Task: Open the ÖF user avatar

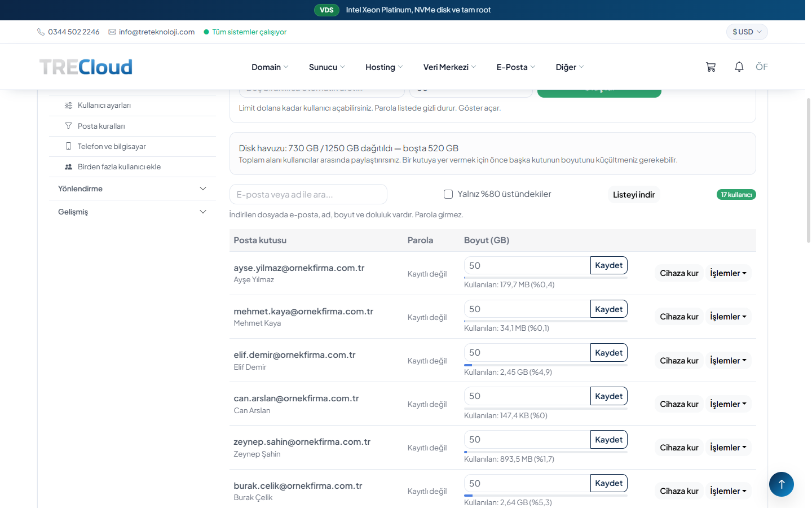Action: (762, 67)
